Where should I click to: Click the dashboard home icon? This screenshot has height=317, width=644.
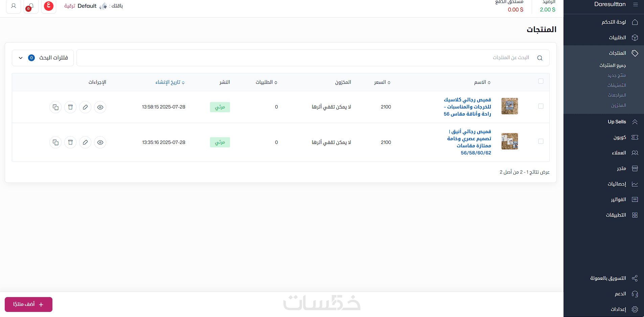pyautogui.click(x=635, y=22)
